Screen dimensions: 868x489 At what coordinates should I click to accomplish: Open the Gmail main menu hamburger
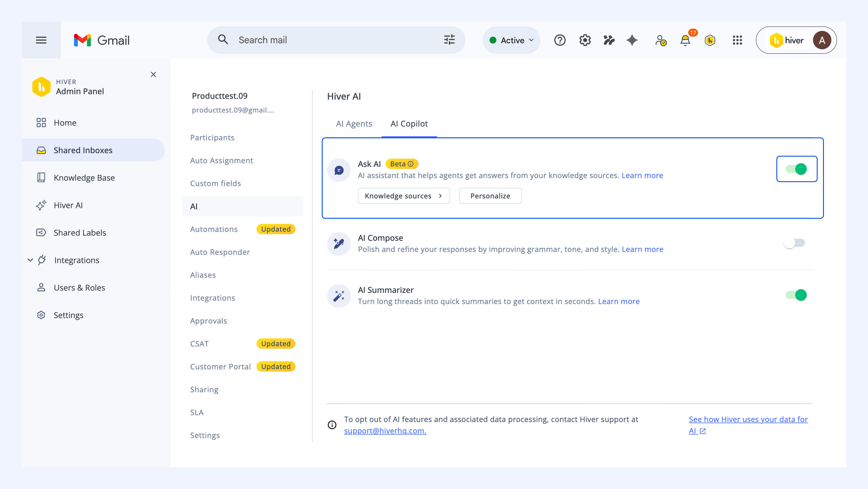point(41,40)
